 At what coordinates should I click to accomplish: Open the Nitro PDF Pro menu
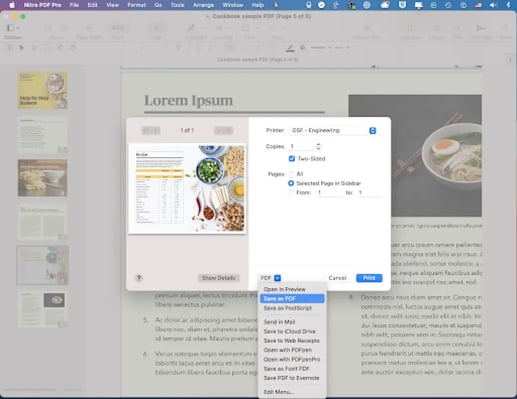42,5
